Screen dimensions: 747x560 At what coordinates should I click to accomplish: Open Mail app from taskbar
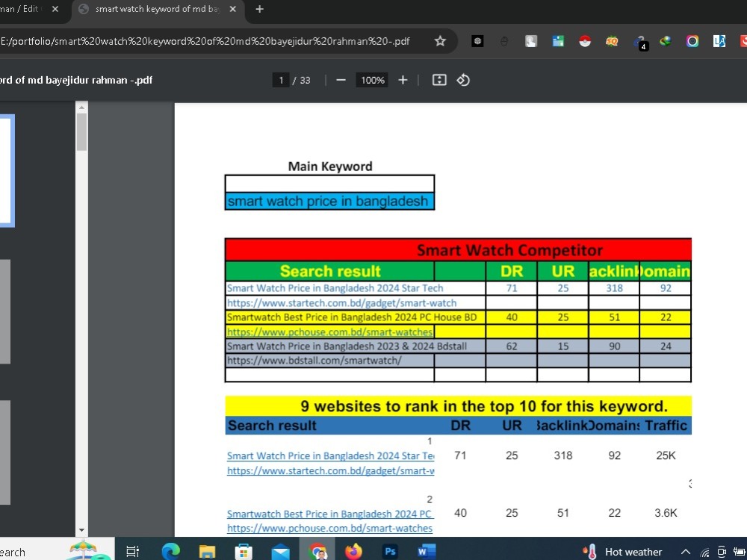(x=281, y=552)
